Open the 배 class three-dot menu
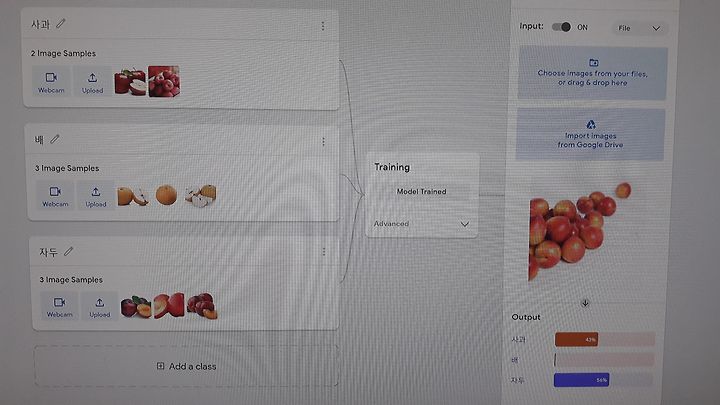This screenshot has width=720, height=405. pos(323,141)
